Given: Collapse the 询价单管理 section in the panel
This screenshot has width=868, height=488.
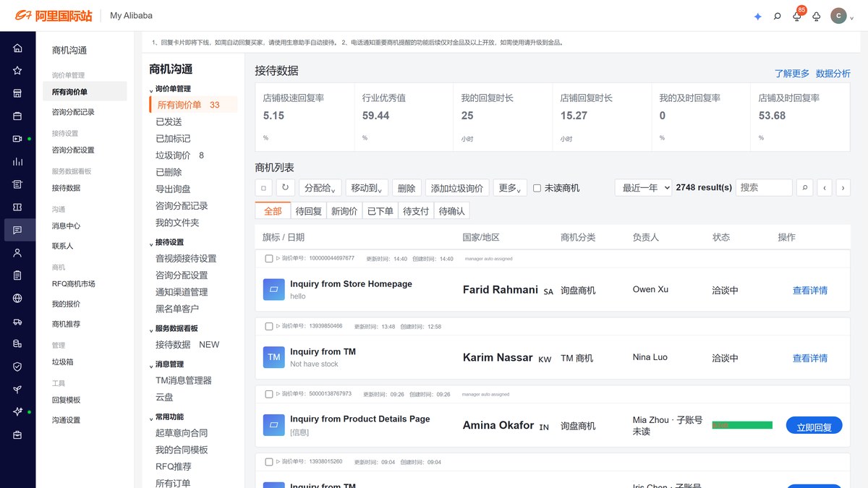Looking at the screenshot, I should [170, 89].
